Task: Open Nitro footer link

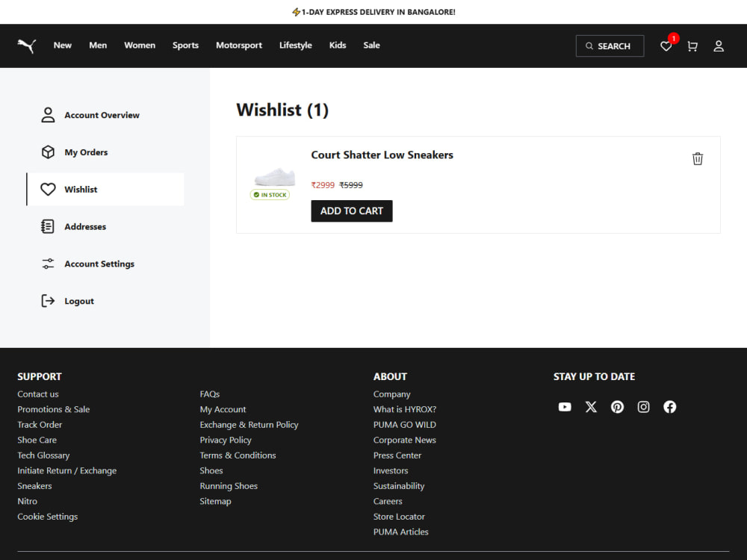Action: pyautogui.click(x=27, y=501)
